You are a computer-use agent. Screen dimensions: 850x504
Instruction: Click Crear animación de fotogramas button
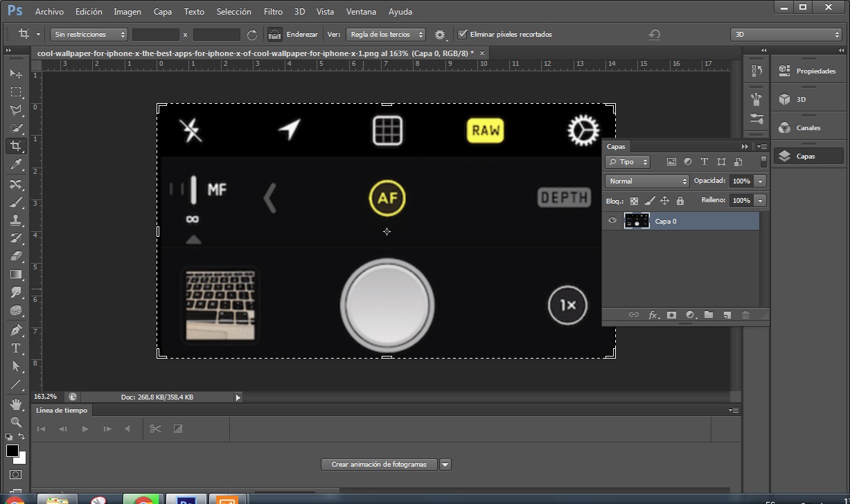click(379, 465)
